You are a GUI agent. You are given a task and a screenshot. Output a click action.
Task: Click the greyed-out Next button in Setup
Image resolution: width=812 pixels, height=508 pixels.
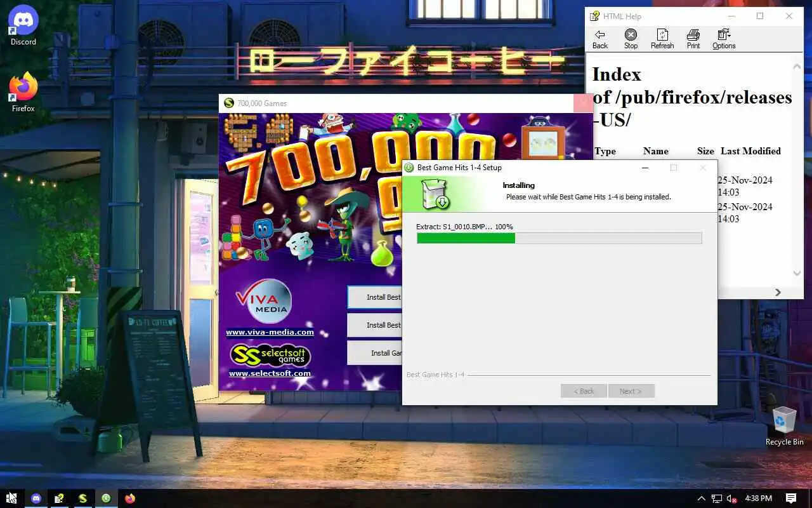(631, 391)
